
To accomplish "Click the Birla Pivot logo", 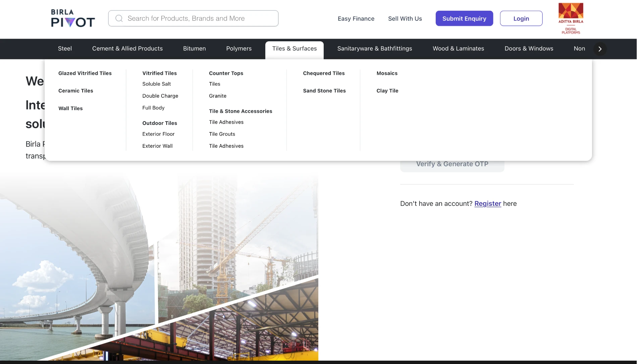I will click(x=73, y=18).
